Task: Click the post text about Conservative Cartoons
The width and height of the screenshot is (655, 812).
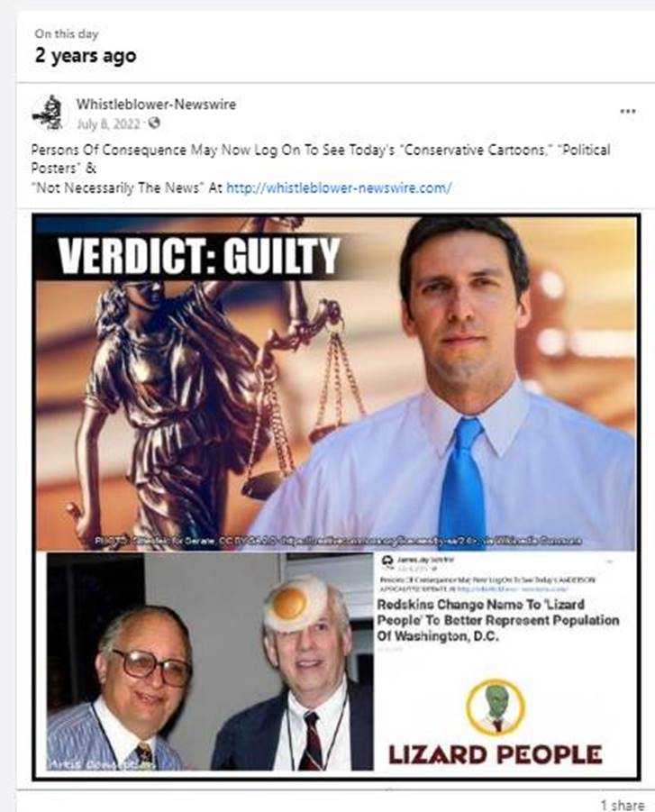Action: click(321, 169)
